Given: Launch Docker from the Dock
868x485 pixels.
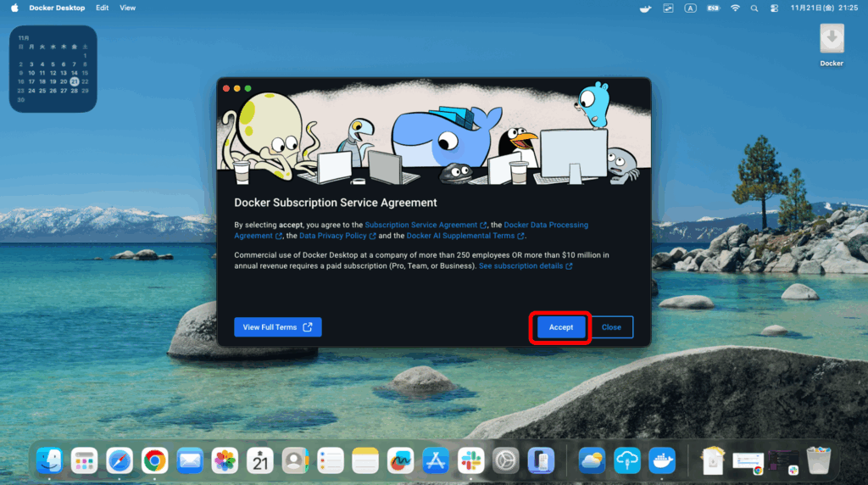Looking at the screenshot, I should click(662, 460).
